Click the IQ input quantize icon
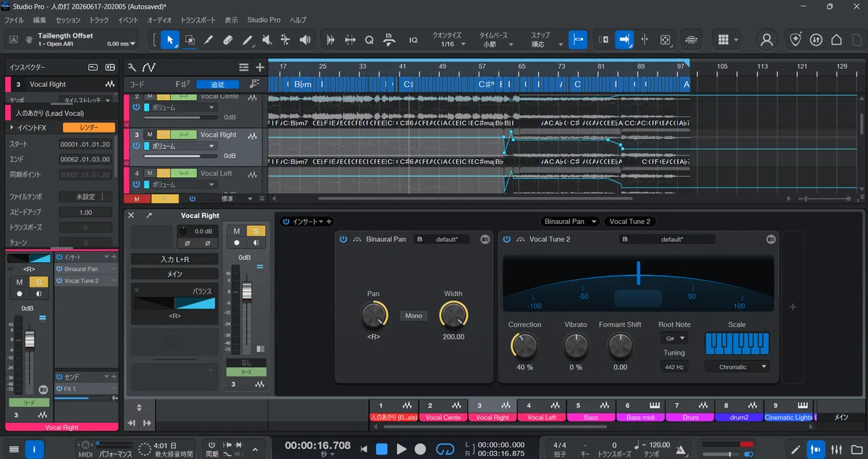The width and height of the screenshot is (868, 459). 414,41
